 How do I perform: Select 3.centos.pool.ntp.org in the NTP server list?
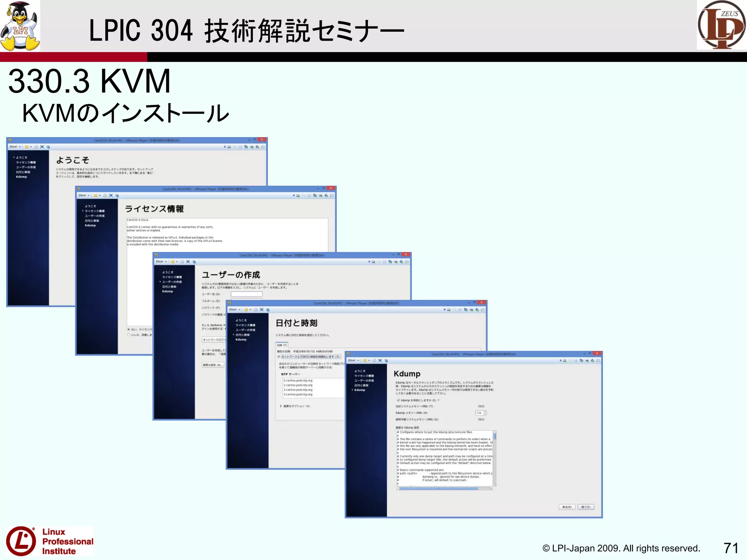click(298, 394)
